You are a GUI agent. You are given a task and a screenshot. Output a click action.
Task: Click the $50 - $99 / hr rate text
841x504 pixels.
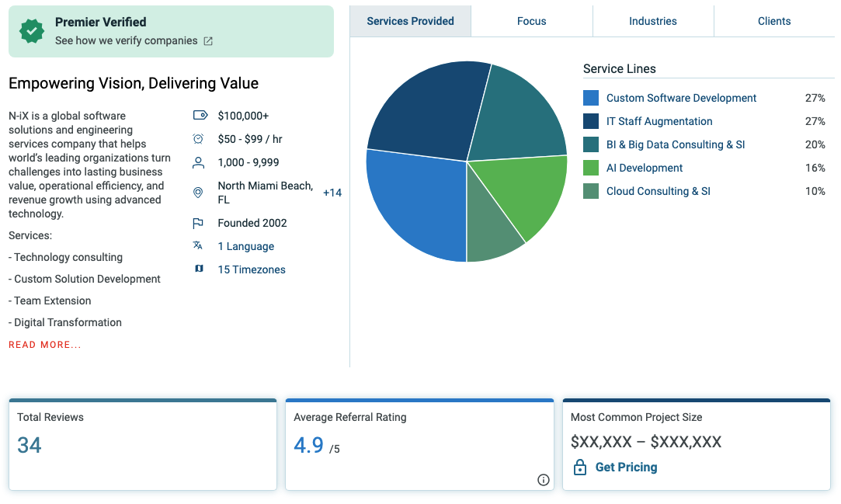pyautogui.click(x=250, y=140)
